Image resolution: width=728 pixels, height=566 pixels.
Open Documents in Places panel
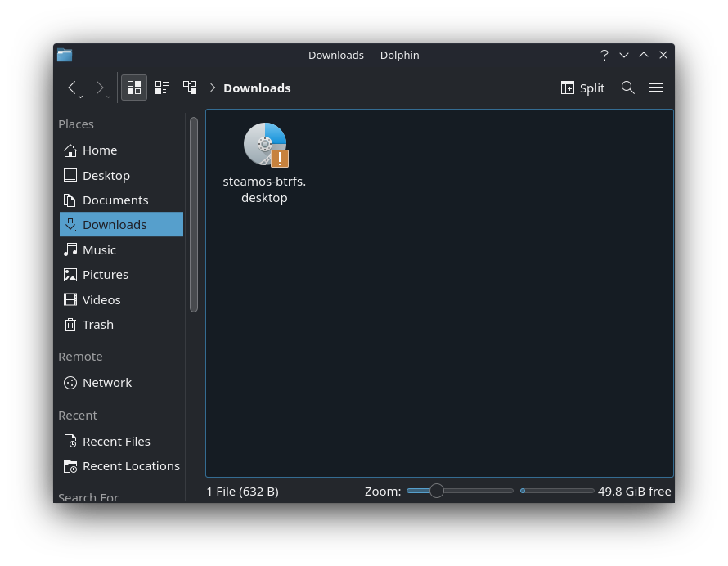122,200
